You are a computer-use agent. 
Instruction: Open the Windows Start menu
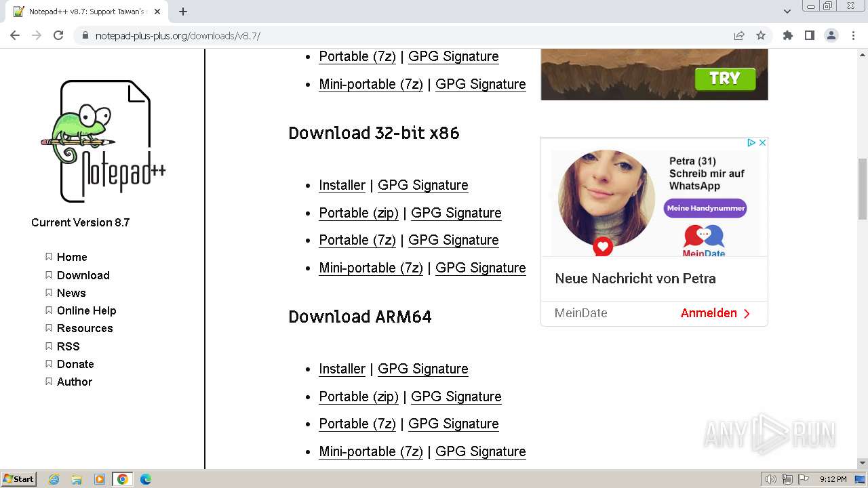(18, 479)
